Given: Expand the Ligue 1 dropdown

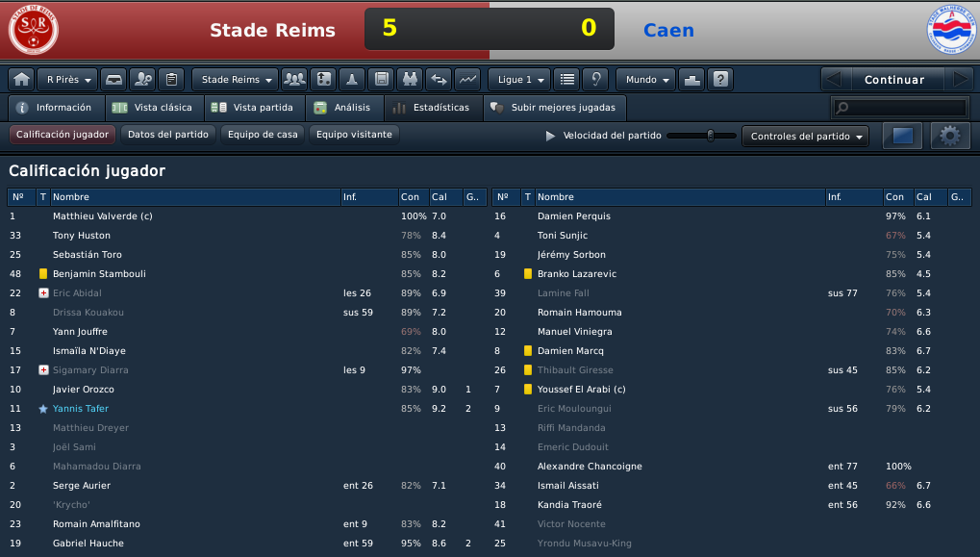Looking at the screenshot, I should click(x=519, y=80).
